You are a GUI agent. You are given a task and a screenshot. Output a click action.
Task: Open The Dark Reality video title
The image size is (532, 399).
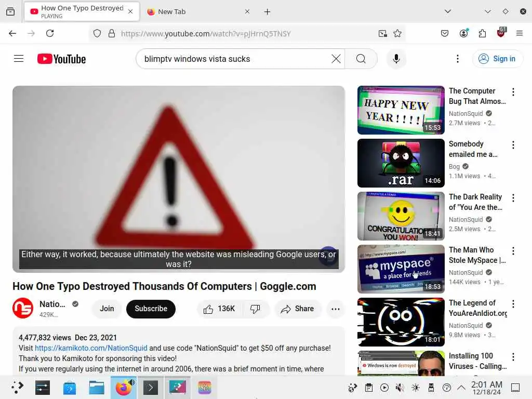point(475,202)
